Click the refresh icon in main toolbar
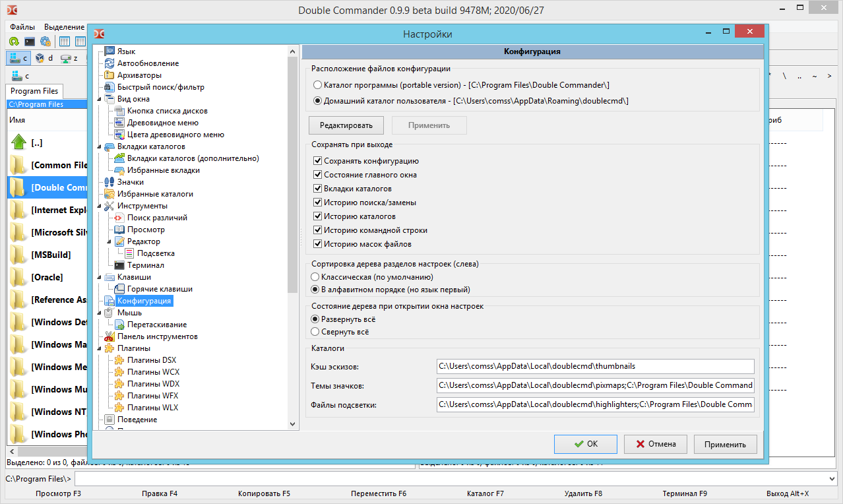This screenshot has width=843, height=504. pyautogui.click(x=14, y=42)
